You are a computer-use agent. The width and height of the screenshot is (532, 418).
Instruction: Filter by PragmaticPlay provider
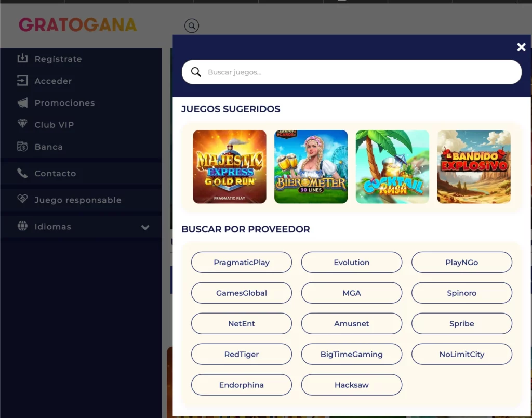point(241,262)
